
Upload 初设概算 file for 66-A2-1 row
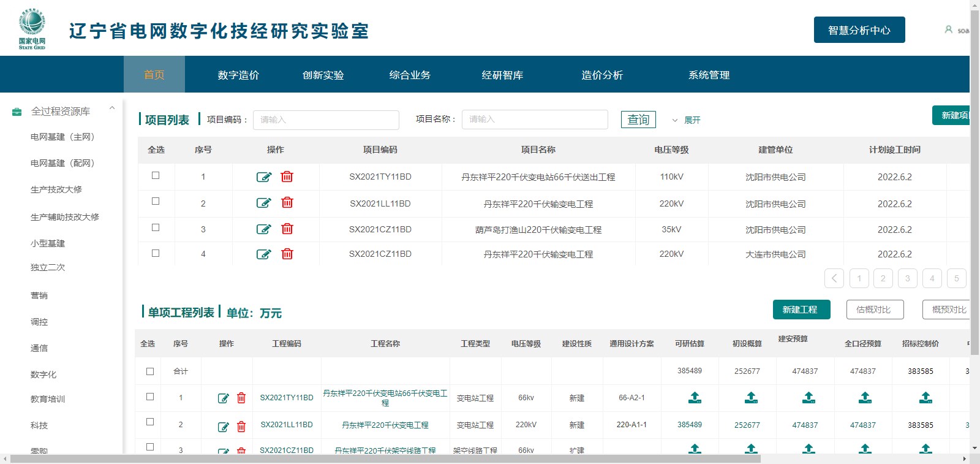(x=751, y=397)
